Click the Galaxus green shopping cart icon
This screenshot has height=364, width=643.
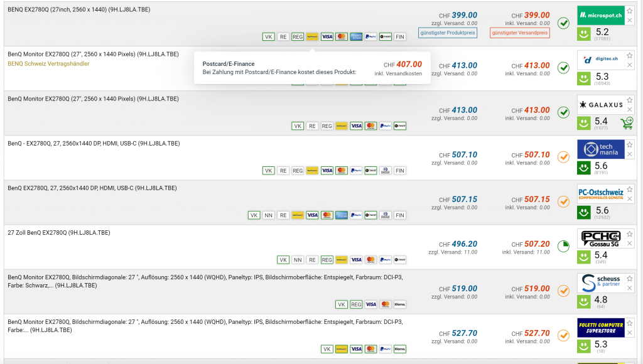point(626,123)
